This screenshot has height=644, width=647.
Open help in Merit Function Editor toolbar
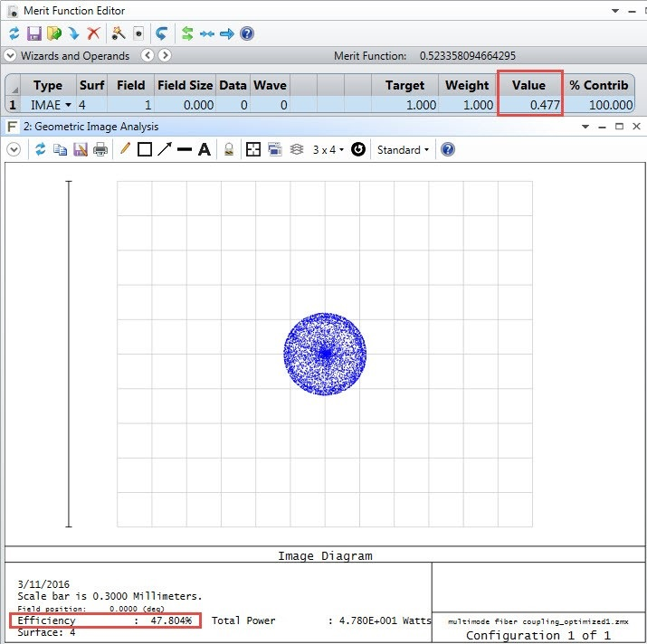click(247, 33)
